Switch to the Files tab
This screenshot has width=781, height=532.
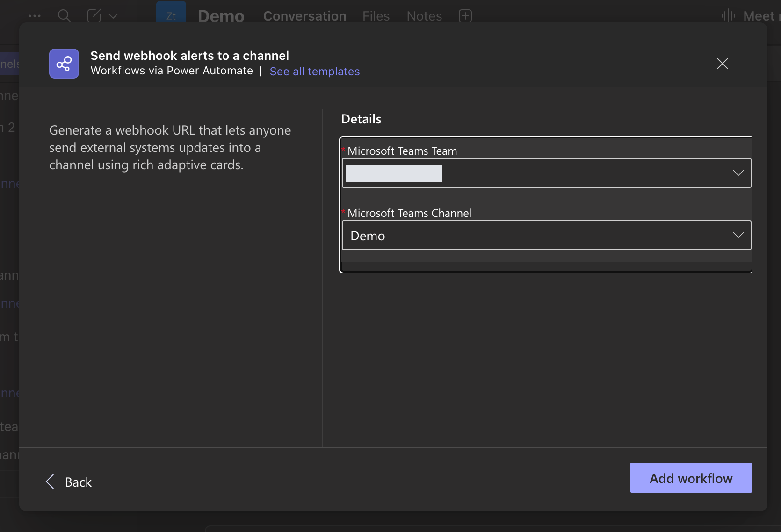click(376, 16)
